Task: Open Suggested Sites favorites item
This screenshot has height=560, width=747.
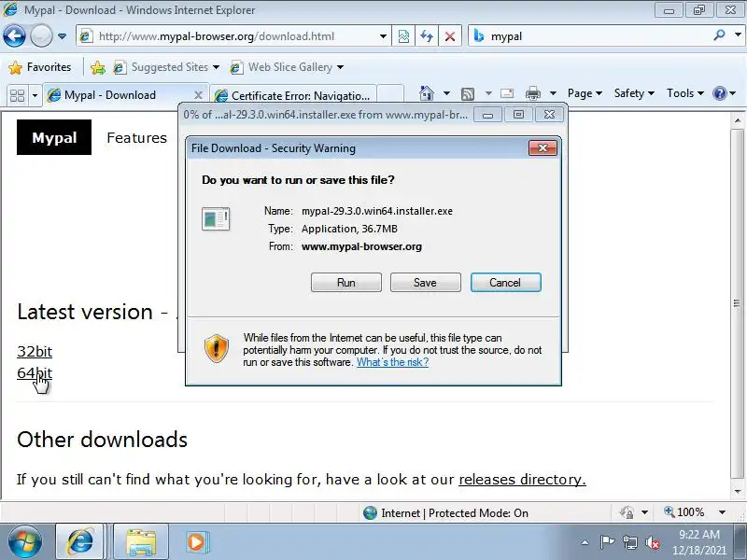Action: (166, 67)
